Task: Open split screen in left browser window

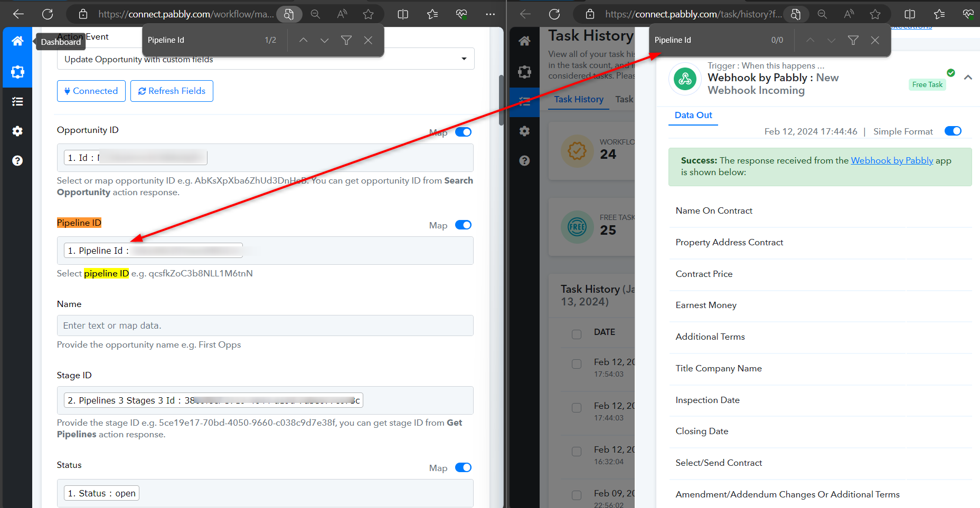Action: pos(403,14)
